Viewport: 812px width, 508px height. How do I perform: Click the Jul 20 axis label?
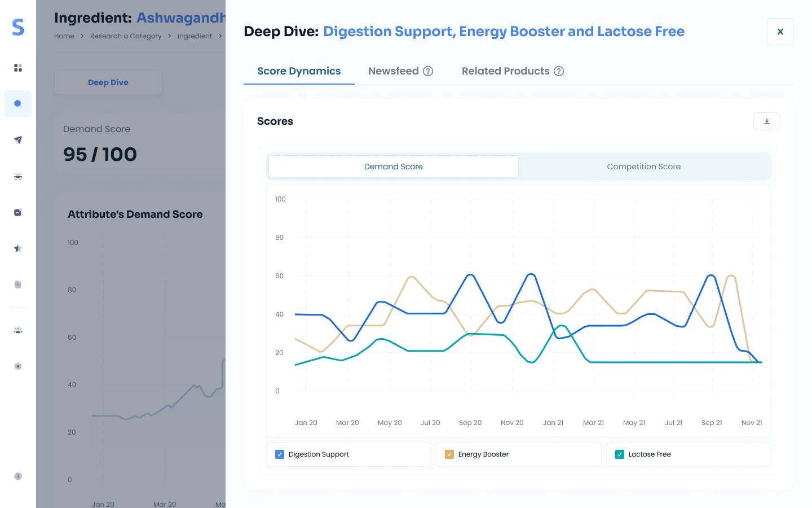tap(430, 423)
